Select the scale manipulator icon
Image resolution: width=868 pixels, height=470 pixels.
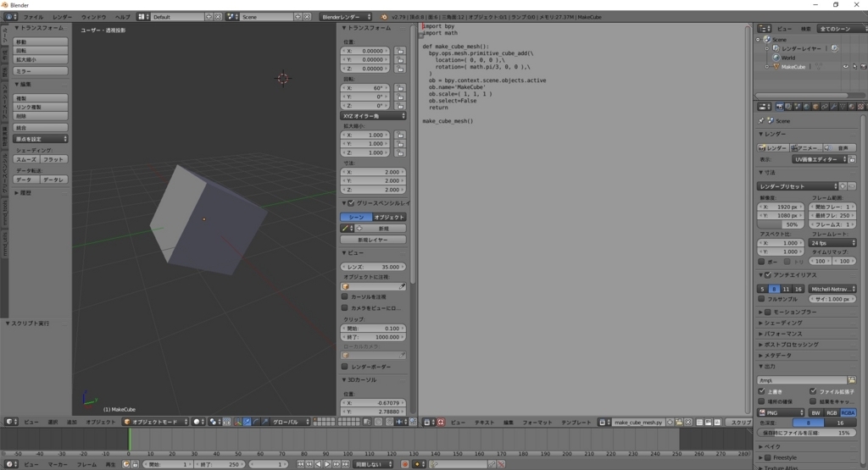click(264, 422)
